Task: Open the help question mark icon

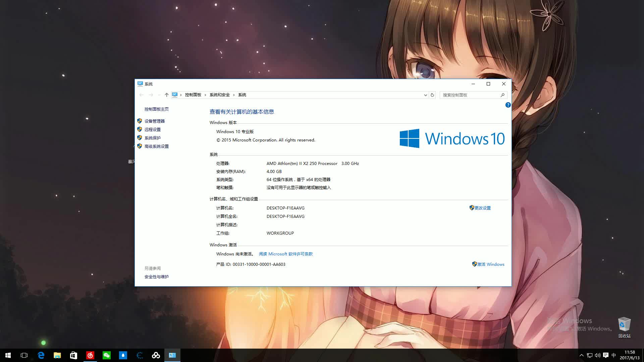Action: click(x=508, y=105)
